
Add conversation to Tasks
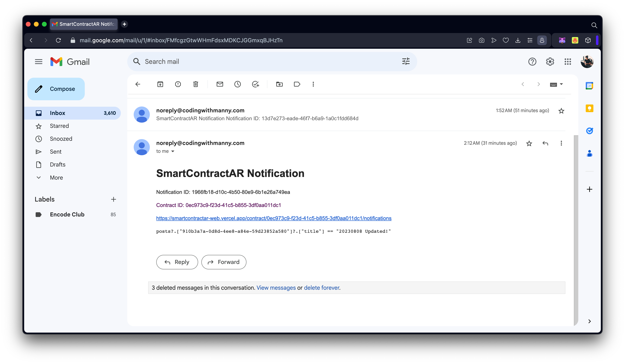point(256,84)
